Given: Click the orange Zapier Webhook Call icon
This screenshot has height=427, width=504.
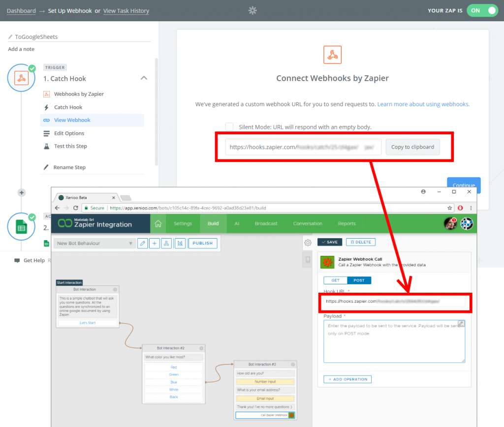Looking at the screenshot, I should (x=327, y=262).
